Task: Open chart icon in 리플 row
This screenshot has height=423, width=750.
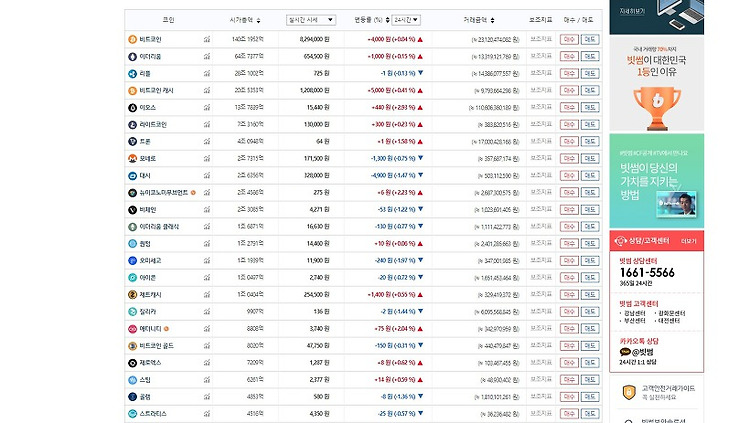Action: [x=207, y=74]
